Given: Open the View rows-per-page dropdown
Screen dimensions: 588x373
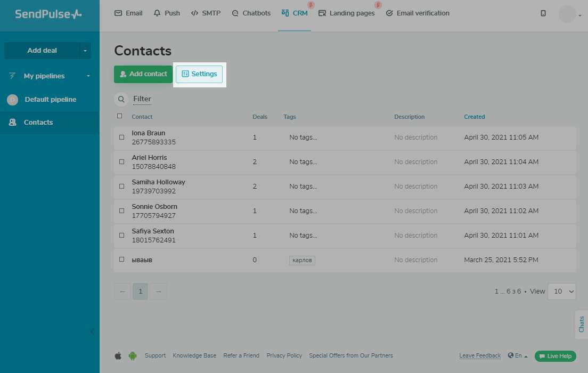Looking at the screenshot, I should [561, 291].
